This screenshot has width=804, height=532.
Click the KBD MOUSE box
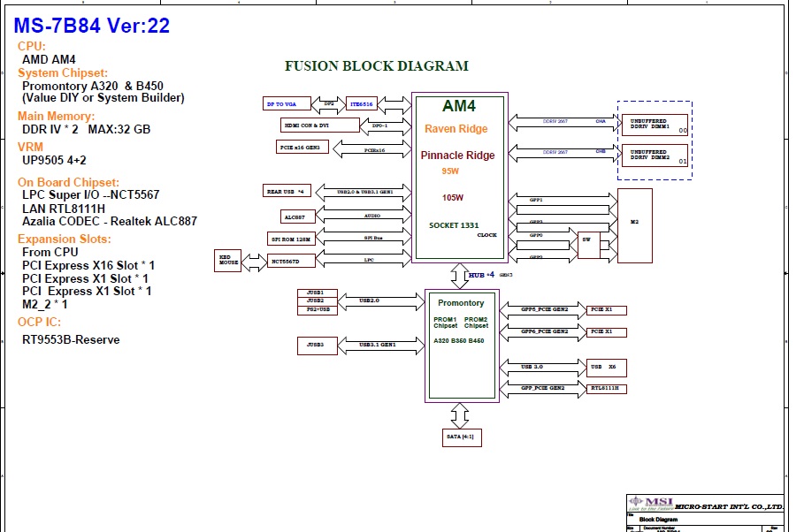(227, 260)
